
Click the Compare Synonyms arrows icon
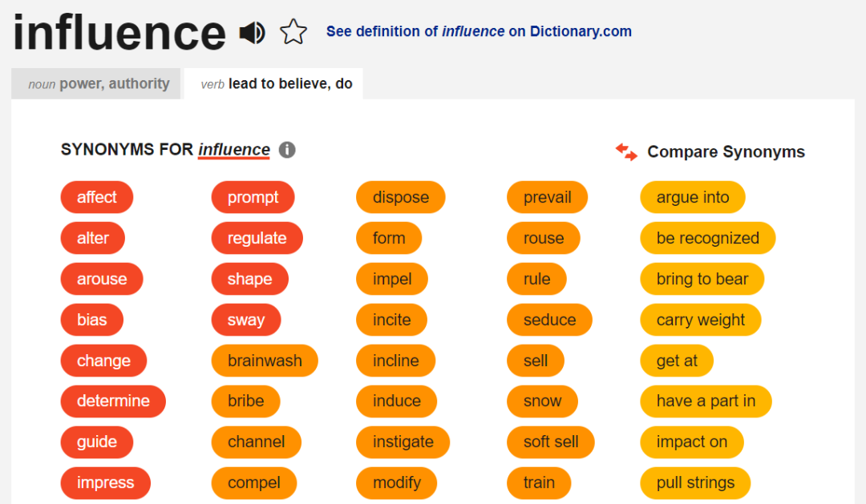[x=625, y=151]
